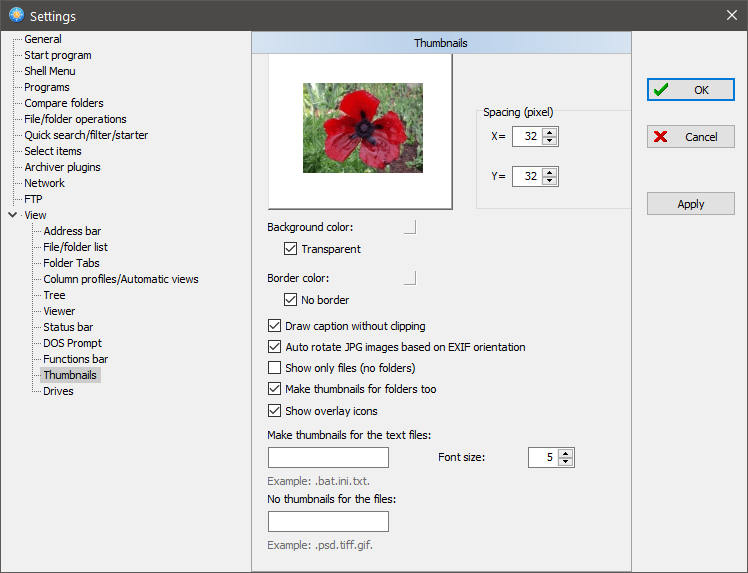Increase Font size with up arrow
Image resolution: width=748 pixels, height=573 pixels.
coord(566,453)
